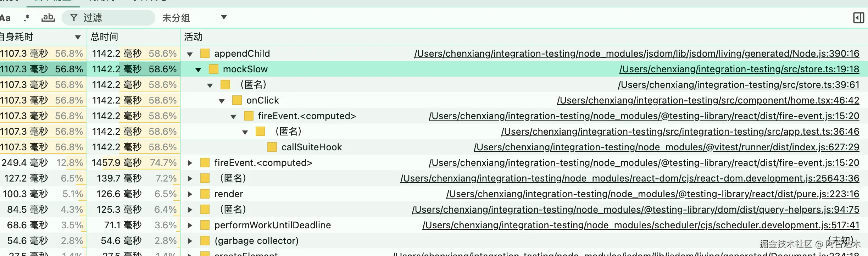
Task: Toggle match case filter (Aa)
Action: tap(5, 18)
